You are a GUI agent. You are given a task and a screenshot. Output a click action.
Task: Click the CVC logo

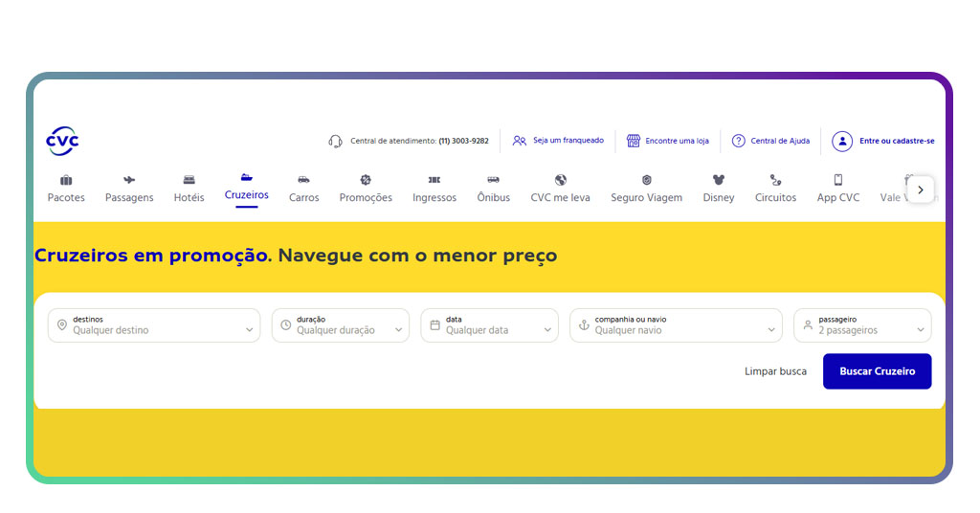pyautogui.click(x=62, y=141)
